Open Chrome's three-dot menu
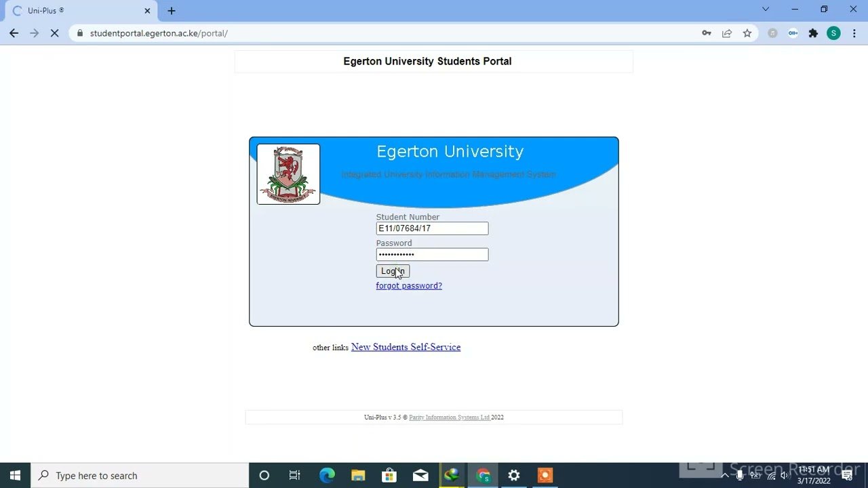This screenshot has height=488, width=868. [854, 33]
